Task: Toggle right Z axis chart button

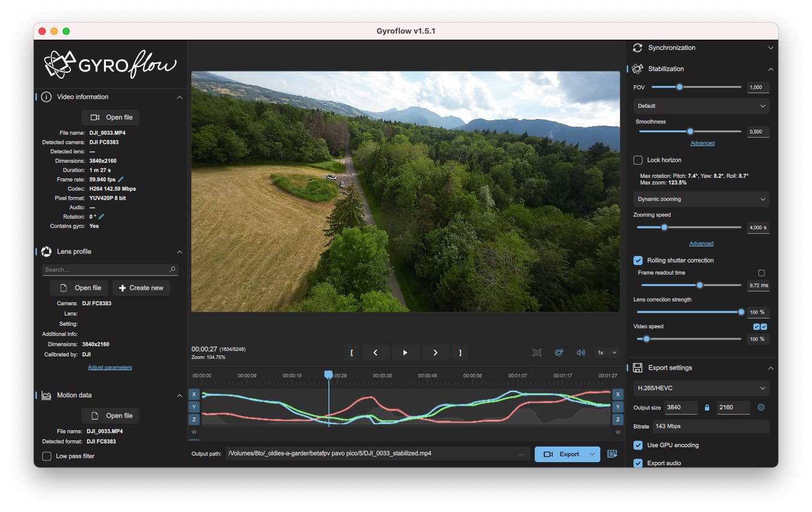Action: click(x=618, y=419)
